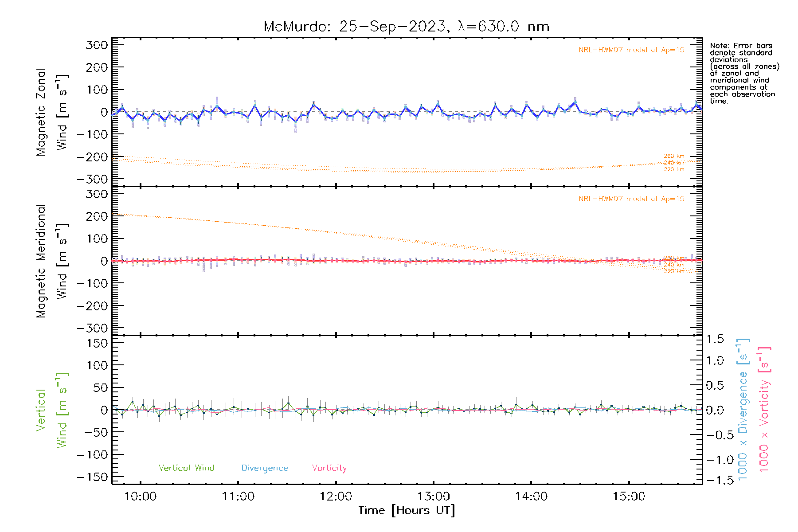Click the Time [Hours UT] axis label
The height and width of the screenshot is (532, 798).
coord(407,511)
